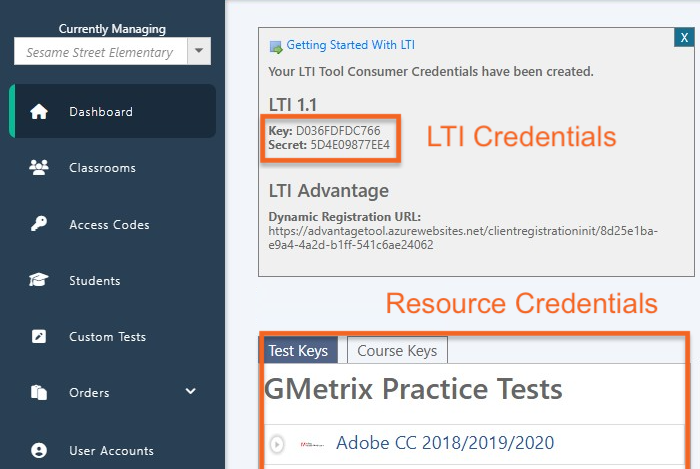Open the Dashboard menu item

pyautogui.click(x=112, y=111)
